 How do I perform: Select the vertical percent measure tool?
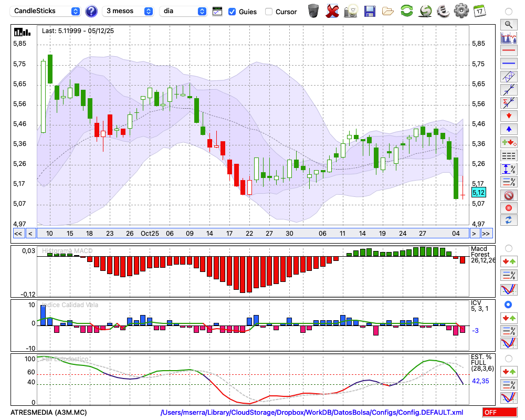[x=509, y=169]
